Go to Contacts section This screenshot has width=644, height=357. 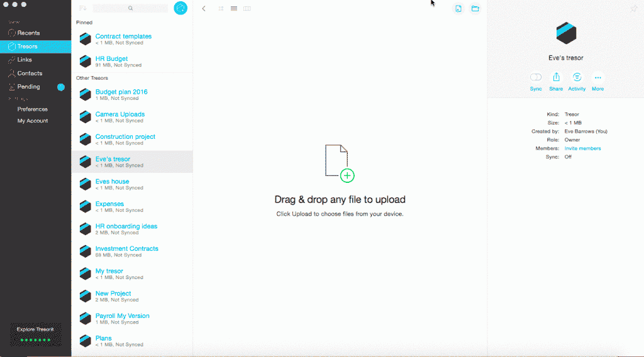[x=35, y=74]
